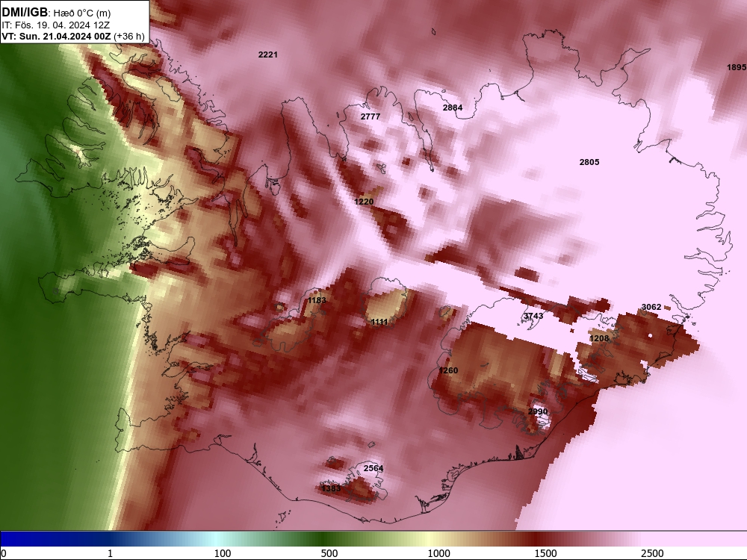Click the map value 2777
Screen dimensions: 747x560
tap(371, 116)
